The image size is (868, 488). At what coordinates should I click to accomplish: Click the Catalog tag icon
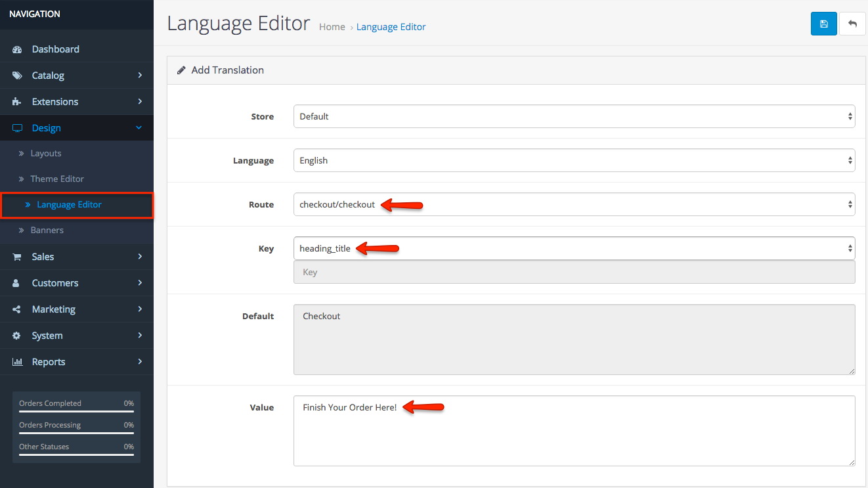coord(17,76)
